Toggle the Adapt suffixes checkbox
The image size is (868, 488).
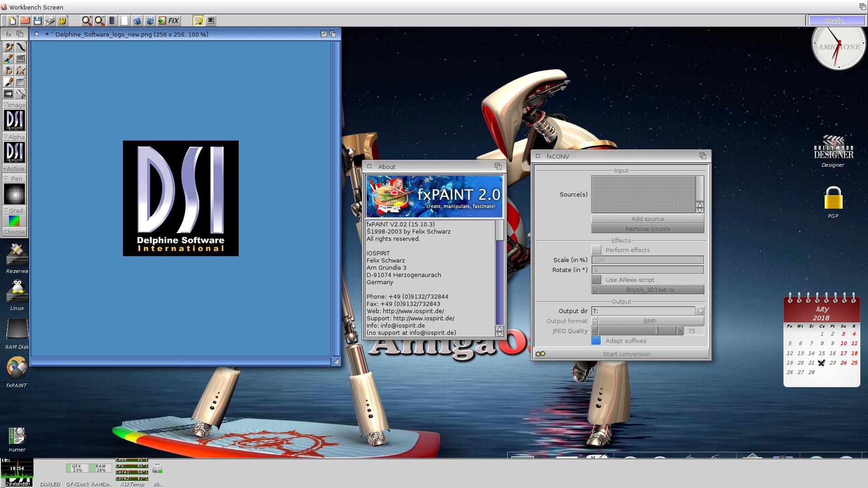[596, 341]
